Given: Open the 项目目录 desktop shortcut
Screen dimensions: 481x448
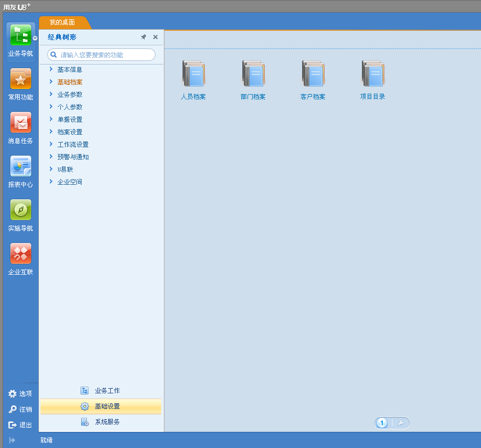Looking at the screenshot, I should tap(373, 74).
